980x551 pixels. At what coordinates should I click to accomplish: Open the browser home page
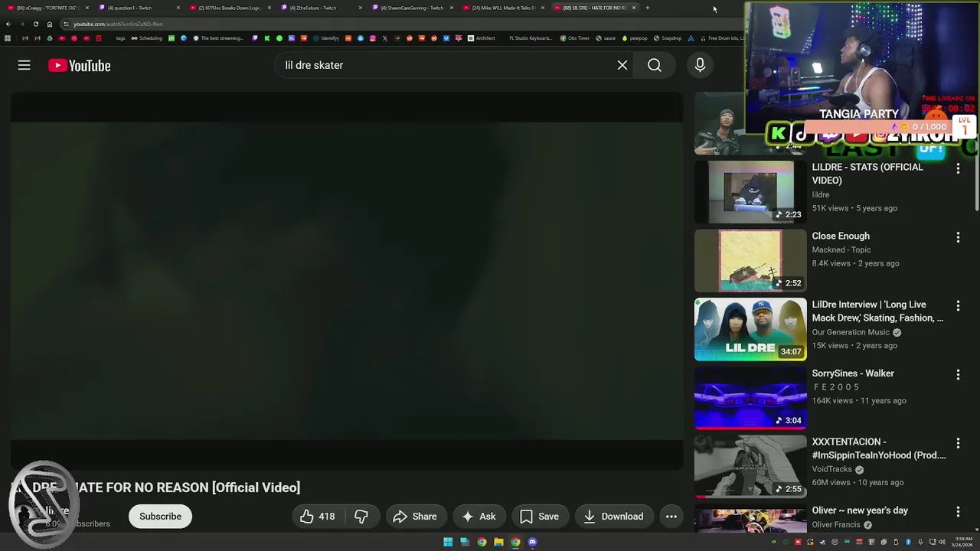(50, 24)
